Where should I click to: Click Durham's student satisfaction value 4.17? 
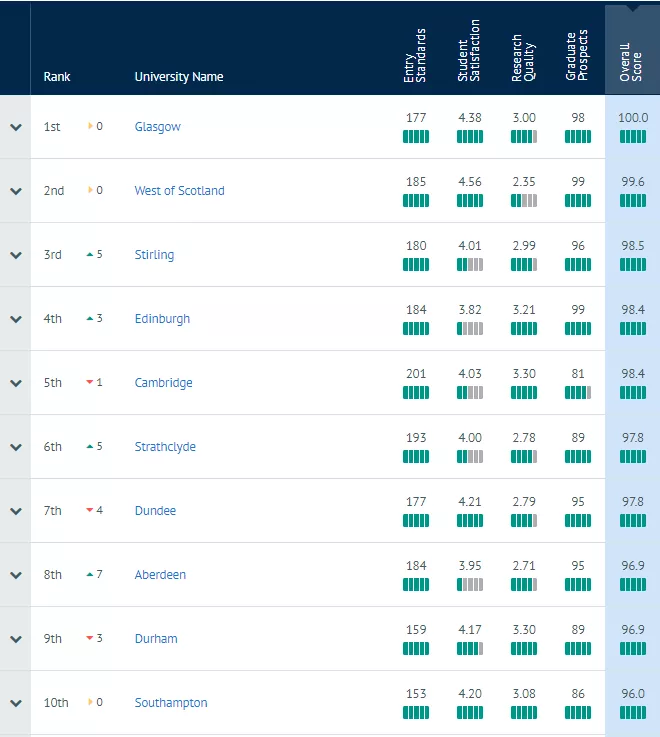[x=470, y=629]
